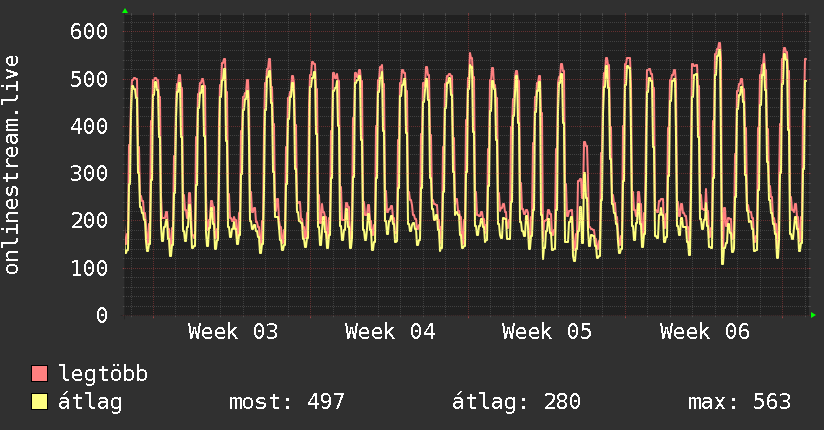Click the onlinestream.live vertical axis title
824x430 pixels.
click(11, 165)
